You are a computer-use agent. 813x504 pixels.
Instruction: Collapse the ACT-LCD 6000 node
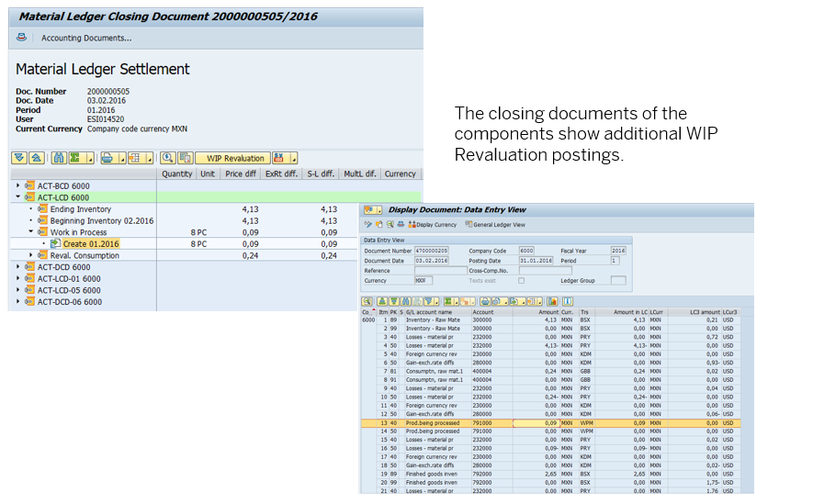click(x=18, y=196)
